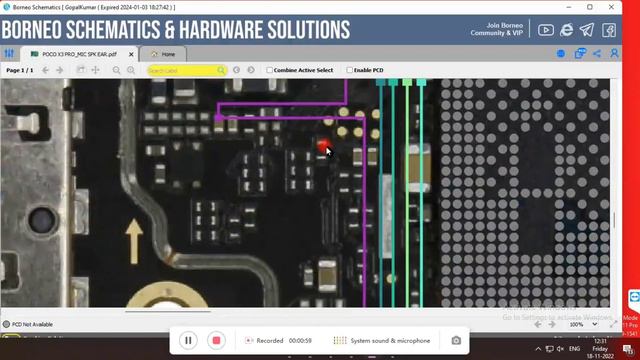The width and height of the screenshot is (640, 360).
Task: Click the muted volume icon in system tray
Action: point(560,349)
